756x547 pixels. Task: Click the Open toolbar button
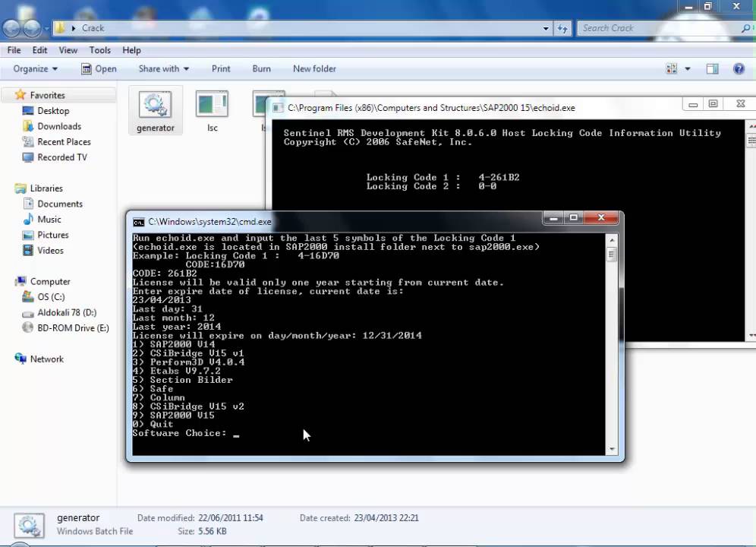pos(99,68)
